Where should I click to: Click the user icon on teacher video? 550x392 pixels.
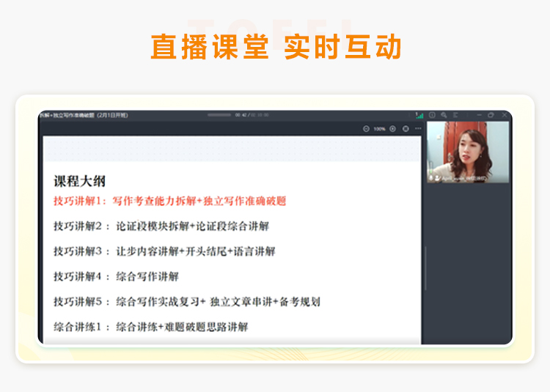click(x=438, y=178)
